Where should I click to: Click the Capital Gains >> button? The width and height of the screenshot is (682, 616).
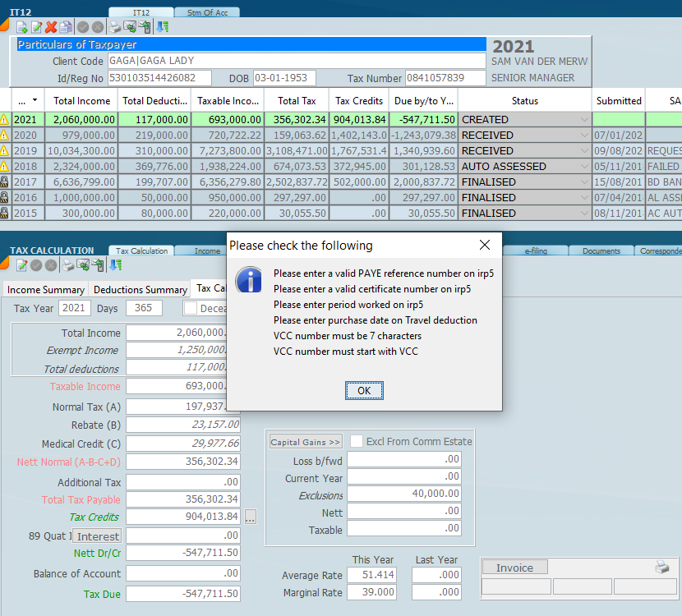point(306,442)
